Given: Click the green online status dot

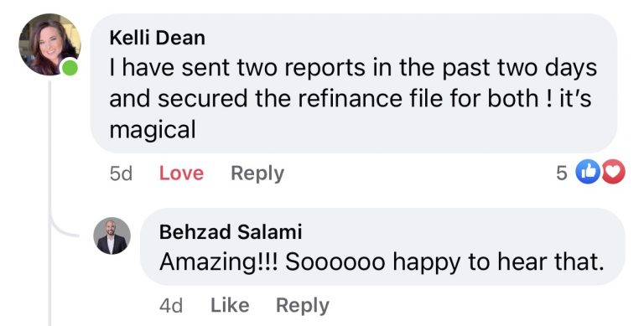Looking at the screenshot, I should 70,67.
